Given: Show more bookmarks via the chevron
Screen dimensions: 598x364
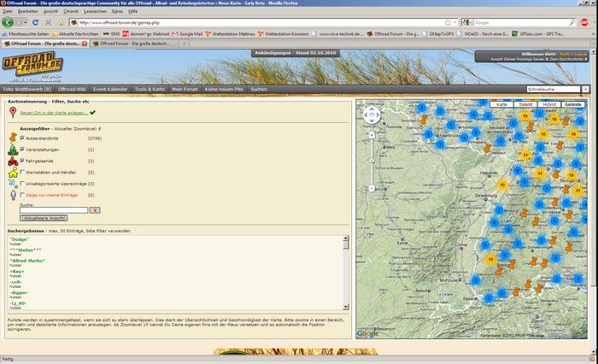Looking at the screenshot, I should 594,34.
